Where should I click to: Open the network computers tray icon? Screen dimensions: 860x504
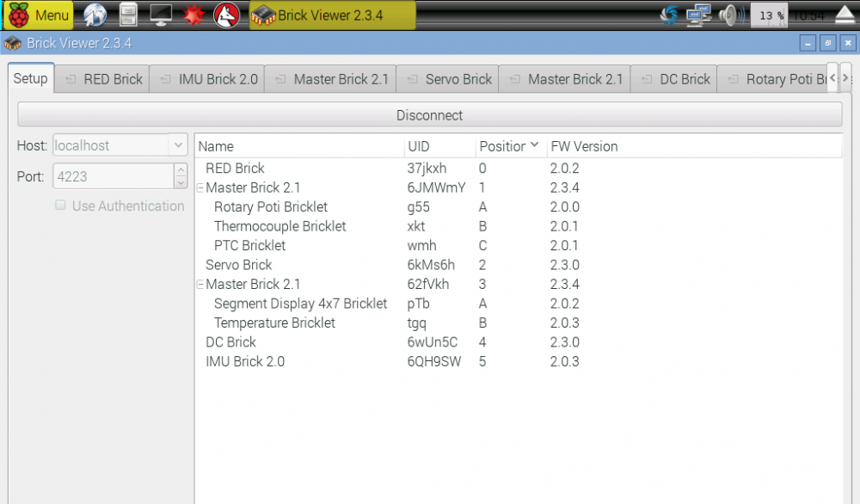[x=697, y=14]
